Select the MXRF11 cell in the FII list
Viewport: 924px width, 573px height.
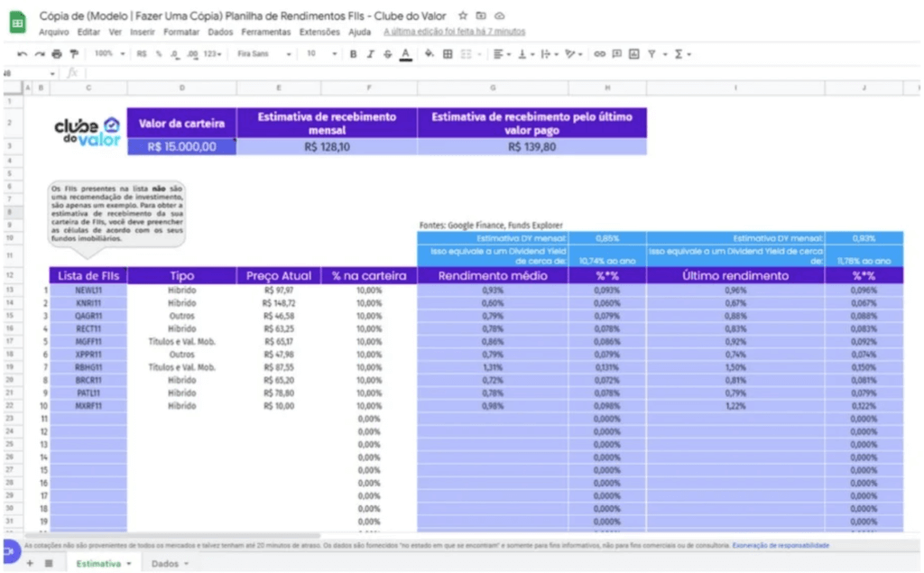[x=88, y=406]
